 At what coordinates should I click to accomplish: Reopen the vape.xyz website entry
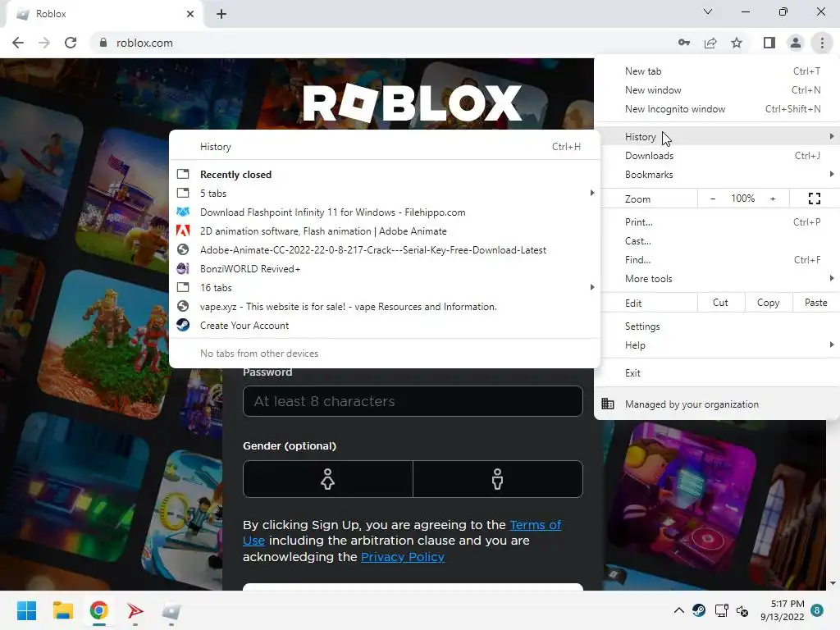pyautogui.click(x=384, y=307)
